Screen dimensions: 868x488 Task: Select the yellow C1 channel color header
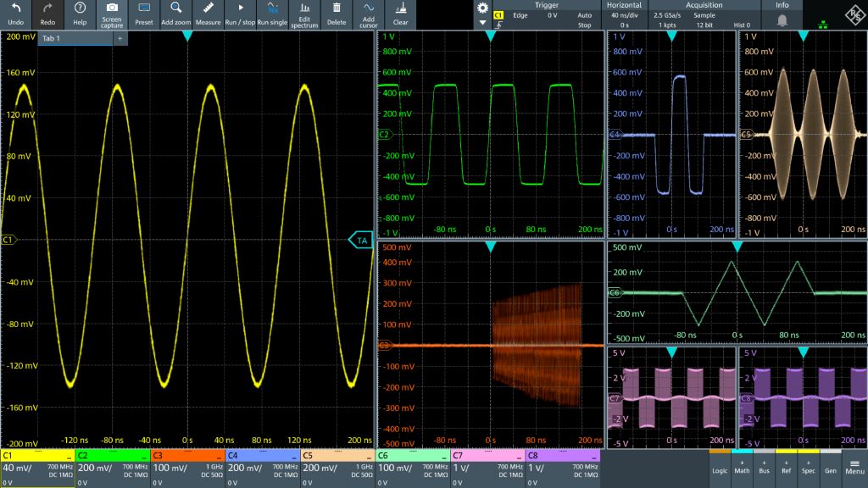[x=37, y=455]
